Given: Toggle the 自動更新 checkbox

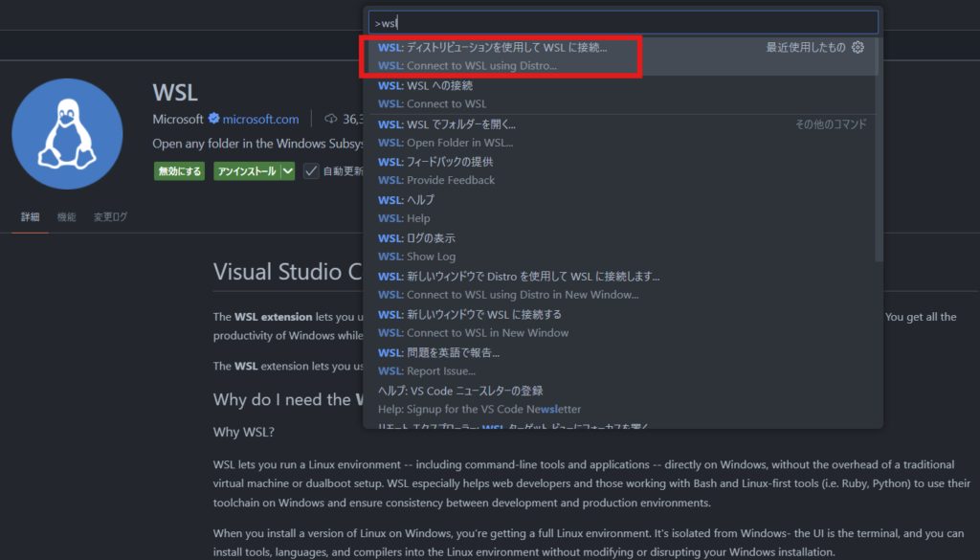Looking at the screenshot, I should click(x=311, y=171).
